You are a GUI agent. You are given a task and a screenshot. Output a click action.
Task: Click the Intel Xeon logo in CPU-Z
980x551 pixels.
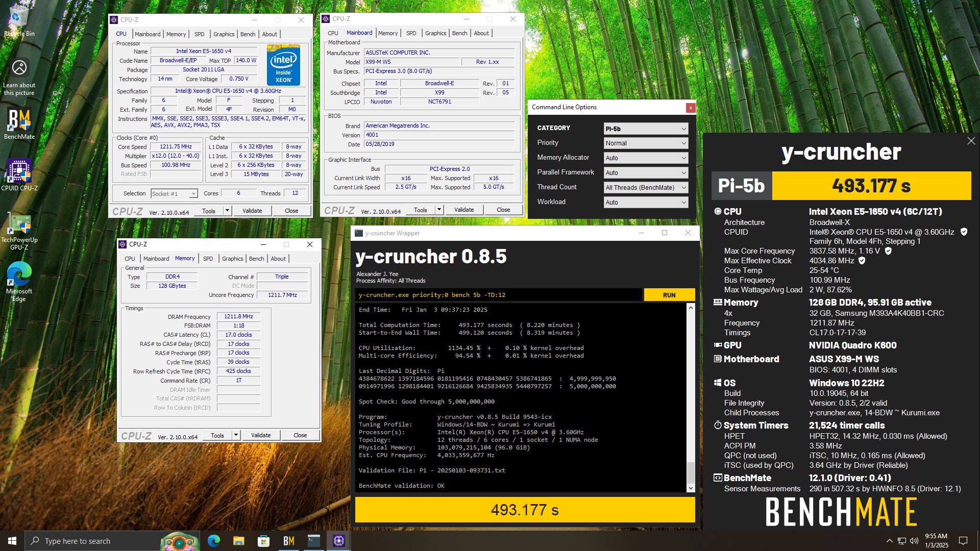[283, 65]
